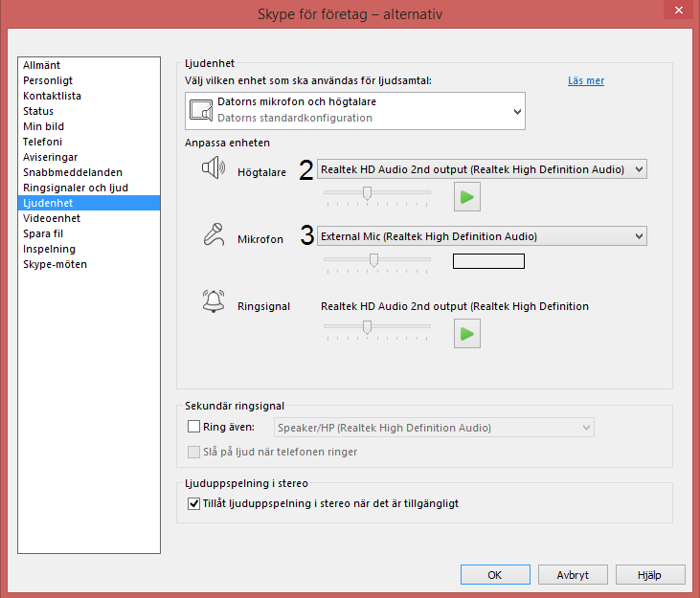Click Avbryt to cancel changes
Screen dimensions: 700x598
click(573, 575)
